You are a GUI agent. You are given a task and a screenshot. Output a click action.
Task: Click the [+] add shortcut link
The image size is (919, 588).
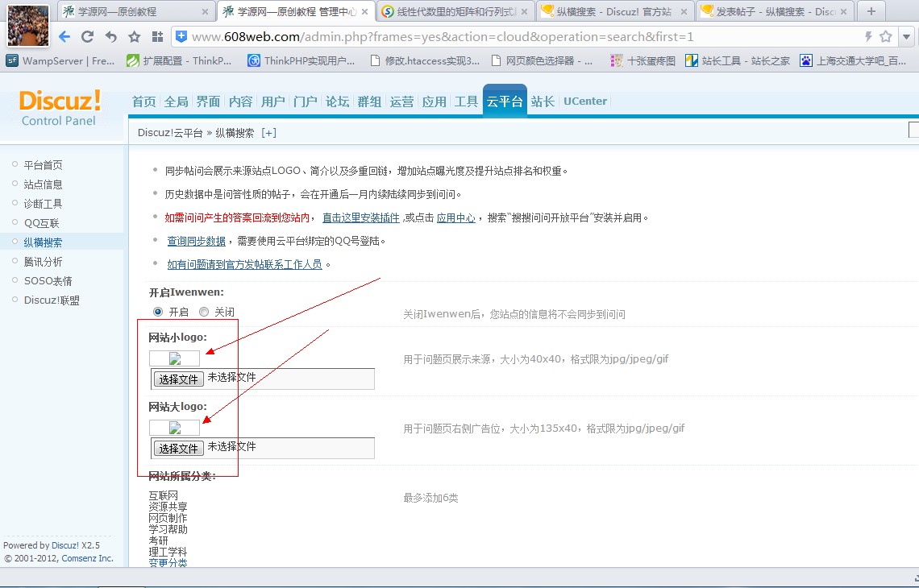pos(268,133)
